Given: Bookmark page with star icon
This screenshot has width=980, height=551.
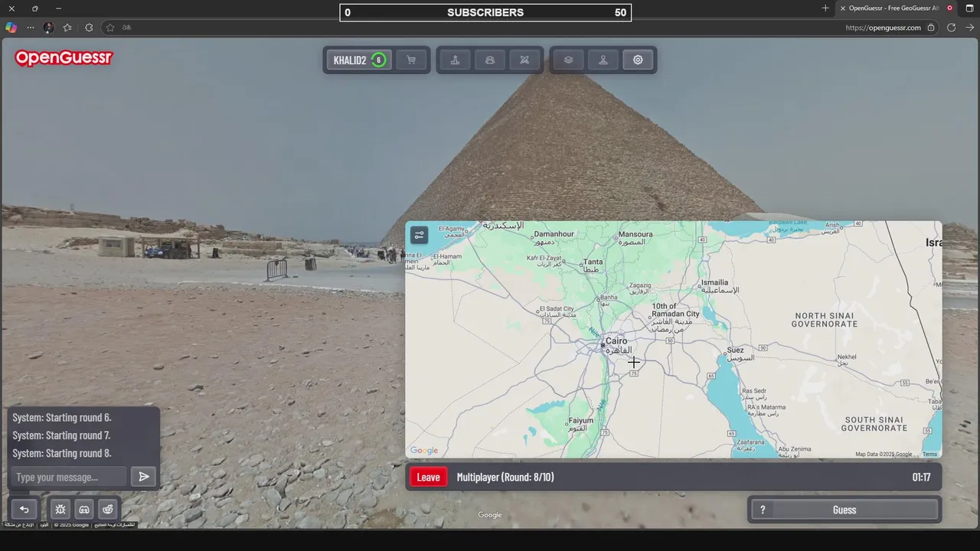Looking at the screenshot, I should point(110,28).
